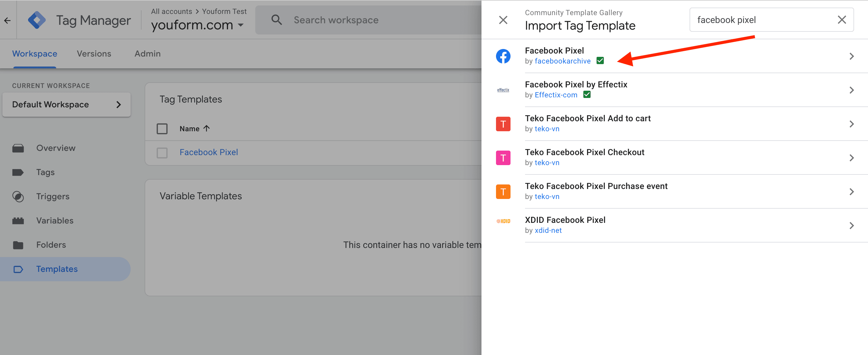Open Teko Facebook Pixel Add to cart chevron
Image resolution: width=868 pixels, height=355 pixels.
tap(851, 124)
